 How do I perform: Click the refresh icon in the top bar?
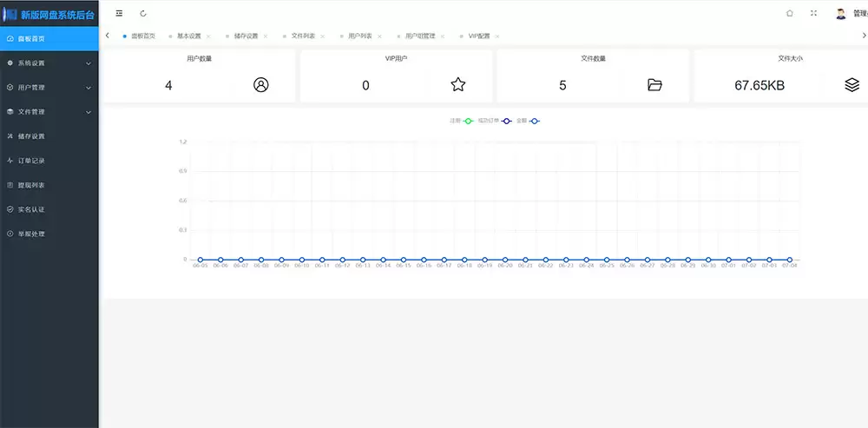143,13
